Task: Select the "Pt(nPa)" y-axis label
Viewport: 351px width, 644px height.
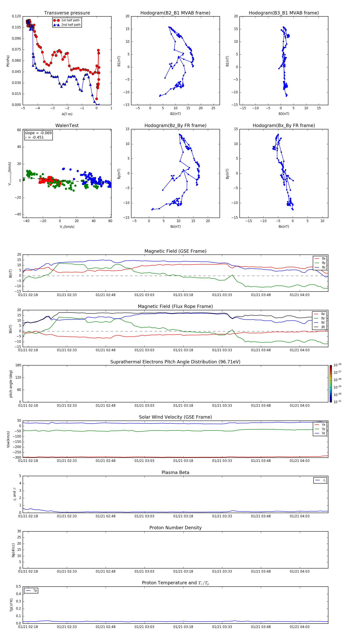Action: click(x=8, y=61)
